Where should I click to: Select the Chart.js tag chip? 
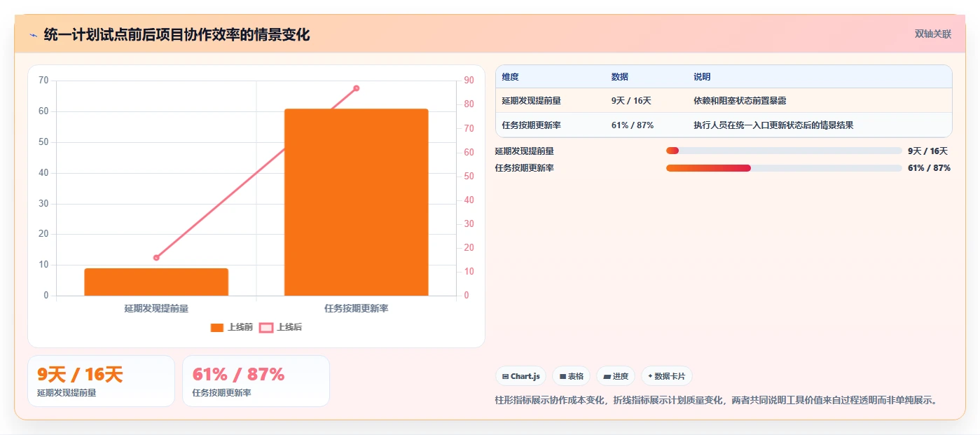(520, 376)
